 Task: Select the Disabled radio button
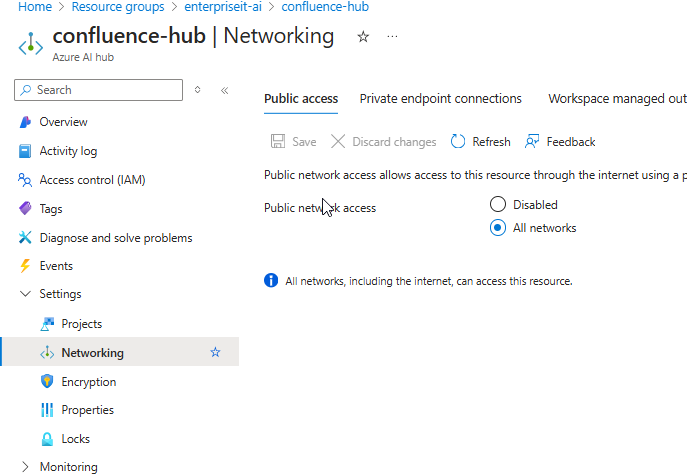coord(498,204)
